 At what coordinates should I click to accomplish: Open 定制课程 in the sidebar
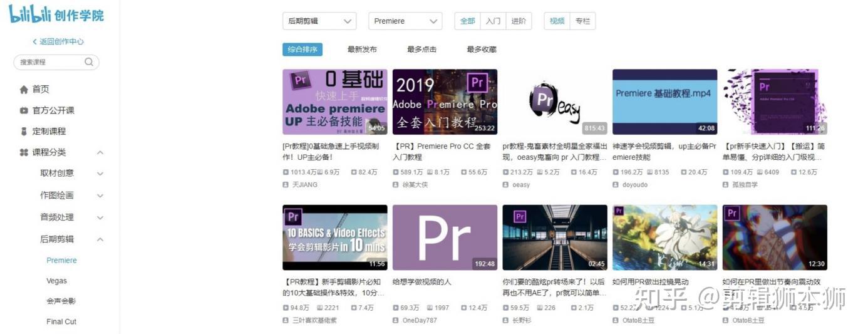point(49,132)
